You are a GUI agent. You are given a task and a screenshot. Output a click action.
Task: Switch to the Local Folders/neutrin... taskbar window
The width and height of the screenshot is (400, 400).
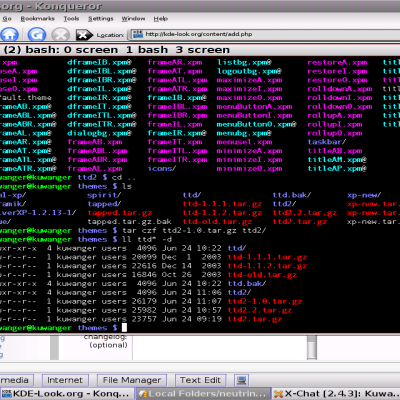(203, 394)
